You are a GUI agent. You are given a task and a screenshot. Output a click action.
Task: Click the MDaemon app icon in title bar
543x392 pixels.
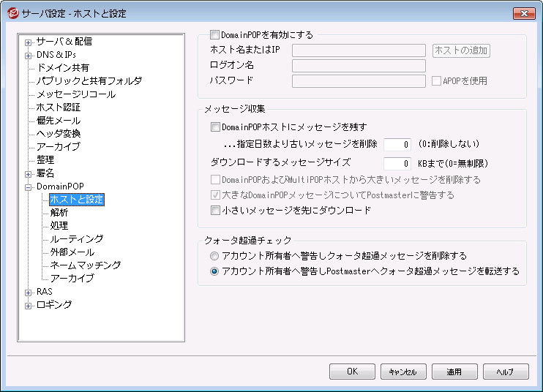[x=12, y=13]
